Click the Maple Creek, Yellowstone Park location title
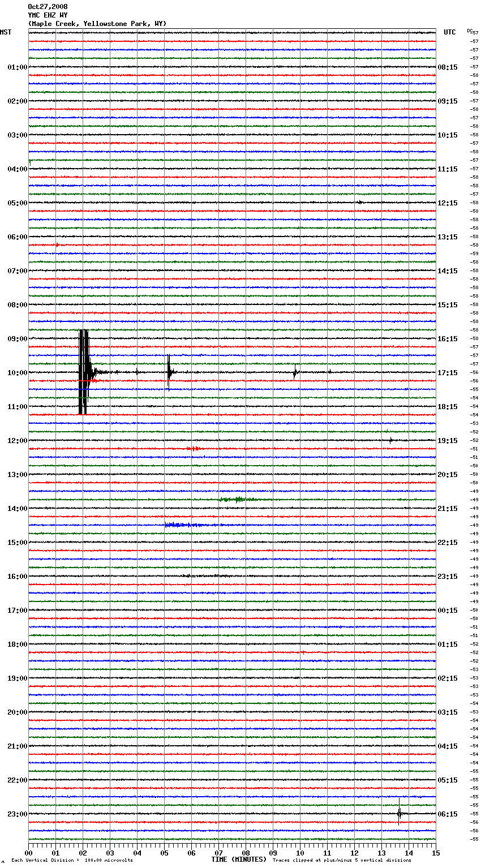 (x=97, y=24)
